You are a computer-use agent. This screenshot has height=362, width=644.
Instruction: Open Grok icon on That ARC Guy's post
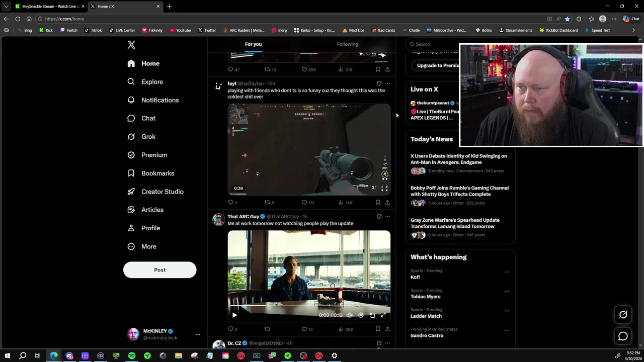click(x=379, y=217)
